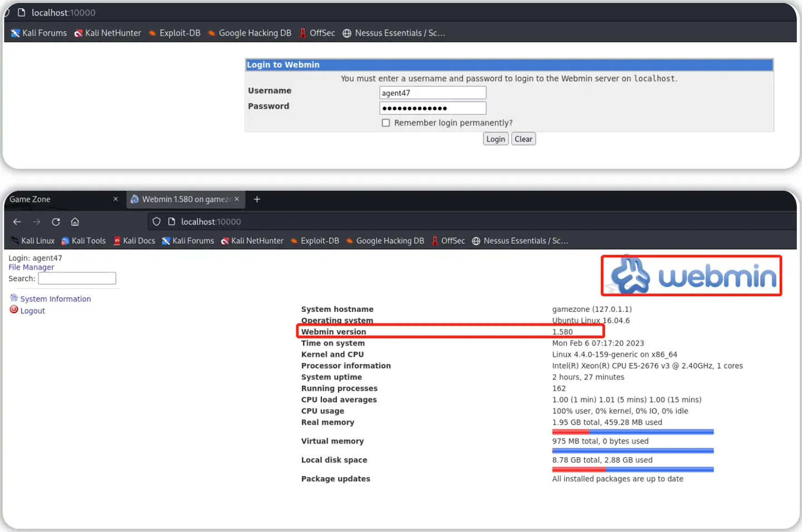Select the Intel Xeon processor information value
The image size is (802, 532).
(648, 366)
